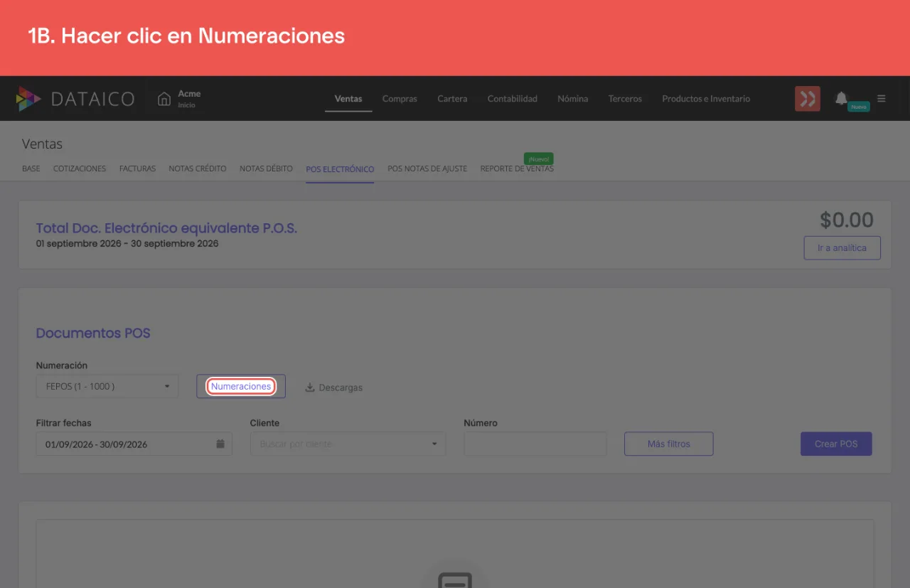Switch to POS NOTAS DE AJUSTE tab
910x588 pixels.
427,169
